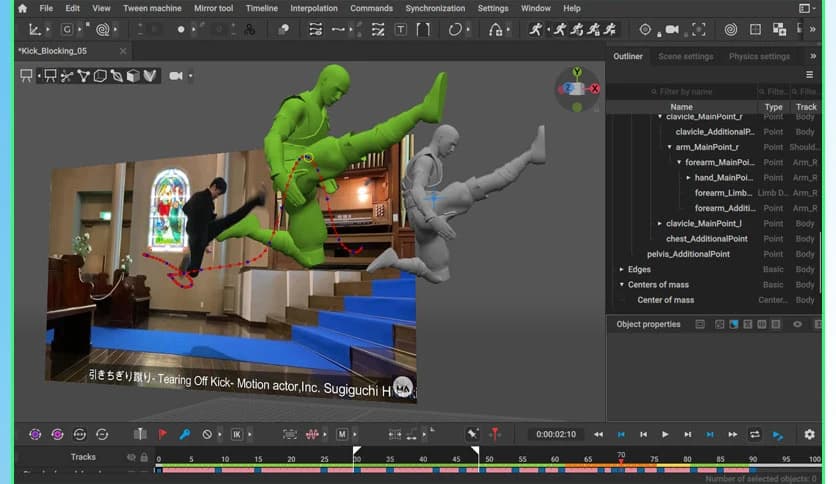This screenshot has height=484, width=836.
Task: Click the red flag marker icon
Action: click(162, 434)
